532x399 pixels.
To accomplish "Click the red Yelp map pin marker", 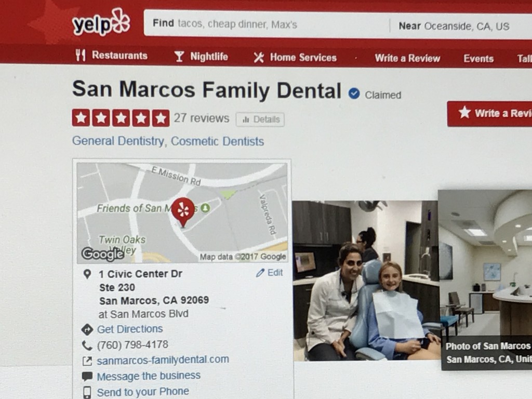I will point(183,212).
